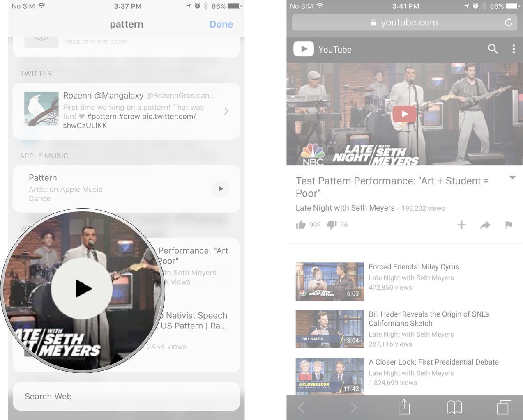Play the Pattern artist on Apple Music
This screenshot has width=523, height=420.
point(221,189)
